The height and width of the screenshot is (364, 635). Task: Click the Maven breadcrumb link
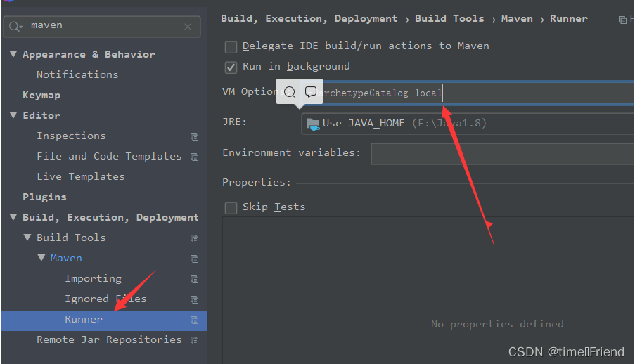click(x=517, y=19)
